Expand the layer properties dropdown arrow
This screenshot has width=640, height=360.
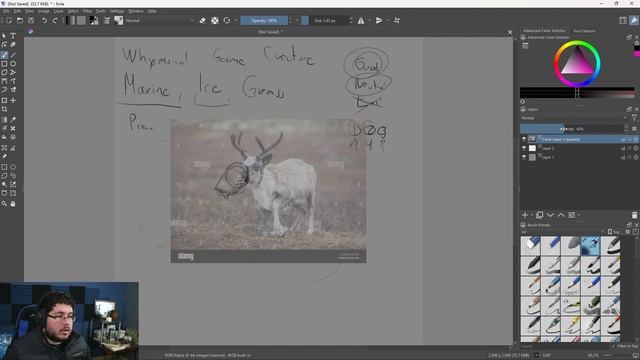click(579, 215)
